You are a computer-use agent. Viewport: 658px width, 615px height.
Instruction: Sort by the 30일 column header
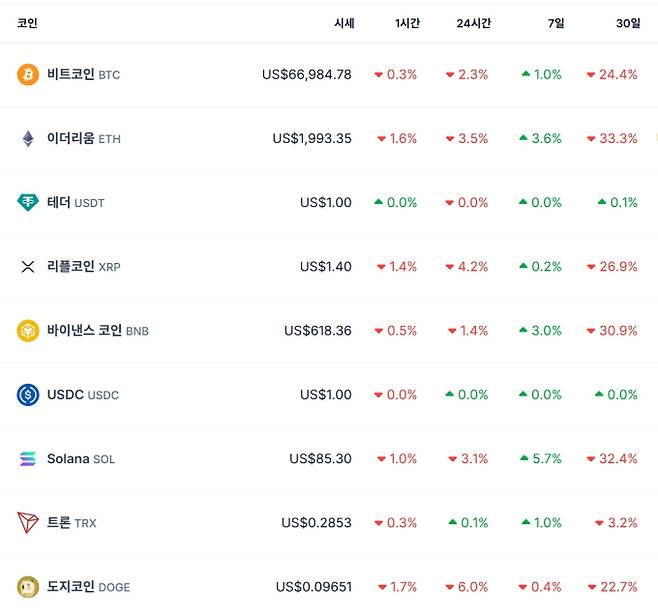pos(628,23)
